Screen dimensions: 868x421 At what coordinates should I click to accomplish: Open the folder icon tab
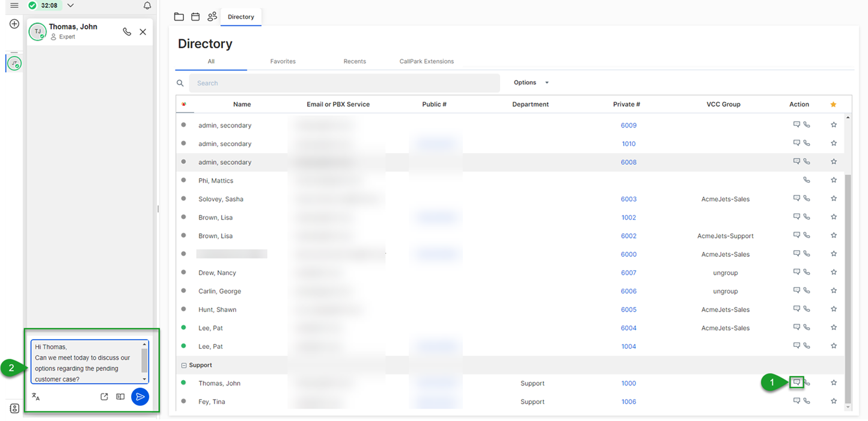click(x=179, y=17)
